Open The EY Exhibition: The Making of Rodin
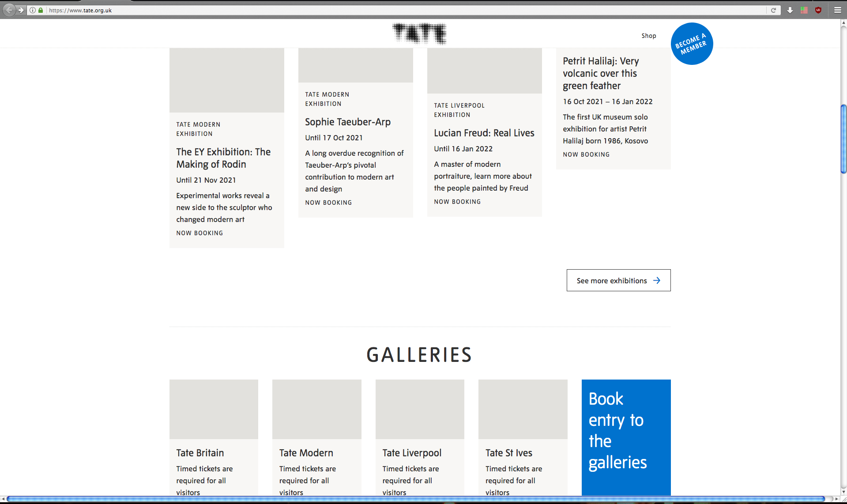The image size is (847, 504). (x=223, y=158)
